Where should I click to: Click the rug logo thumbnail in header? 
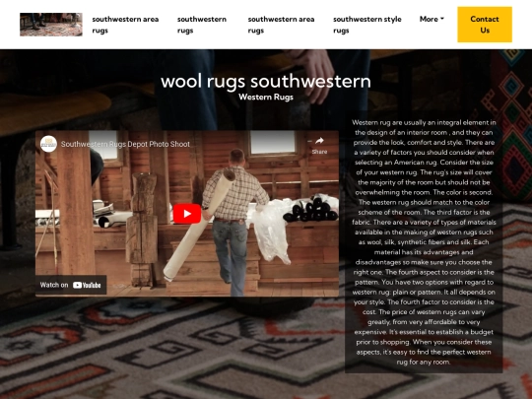[51, 25]
